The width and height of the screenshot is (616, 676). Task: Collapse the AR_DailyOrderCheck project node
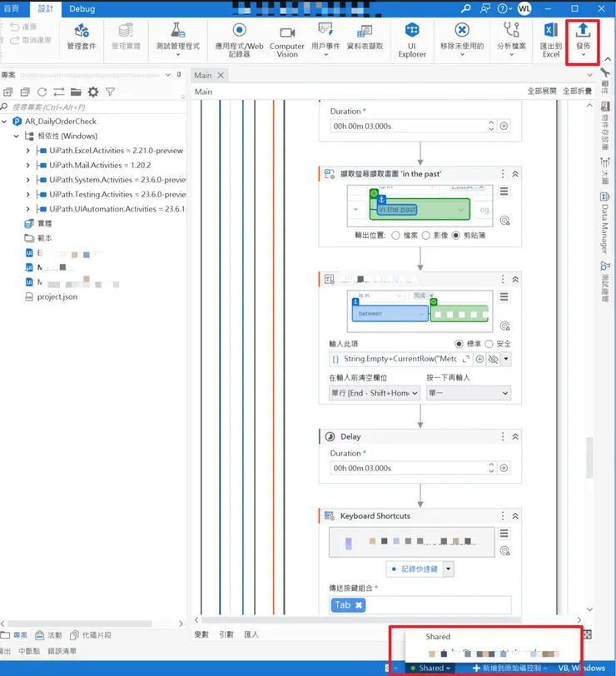pos(5,122)
